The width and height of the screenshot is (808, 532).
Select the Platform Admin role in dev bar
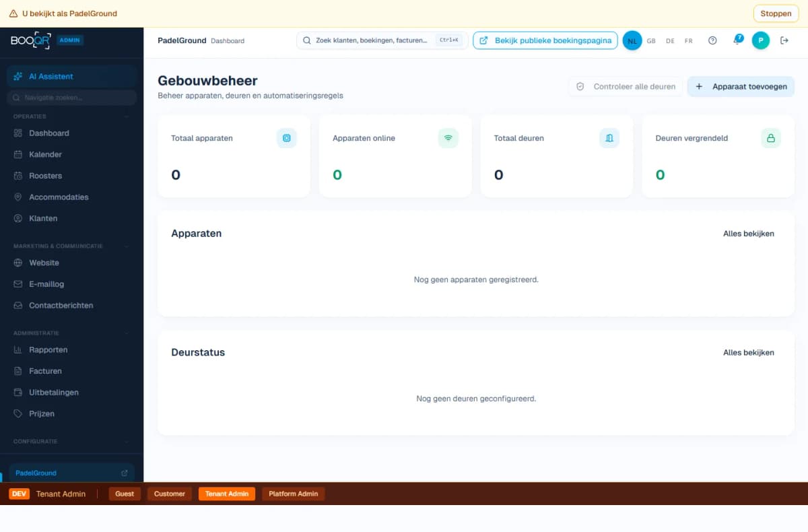[293, 494]
